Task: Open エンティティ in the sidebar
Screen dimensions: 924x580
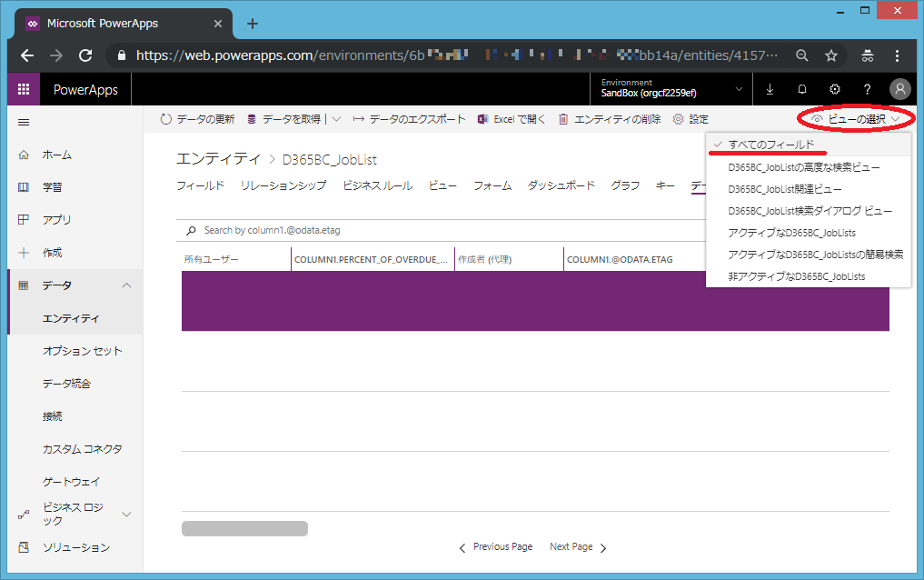Action: 71,318
